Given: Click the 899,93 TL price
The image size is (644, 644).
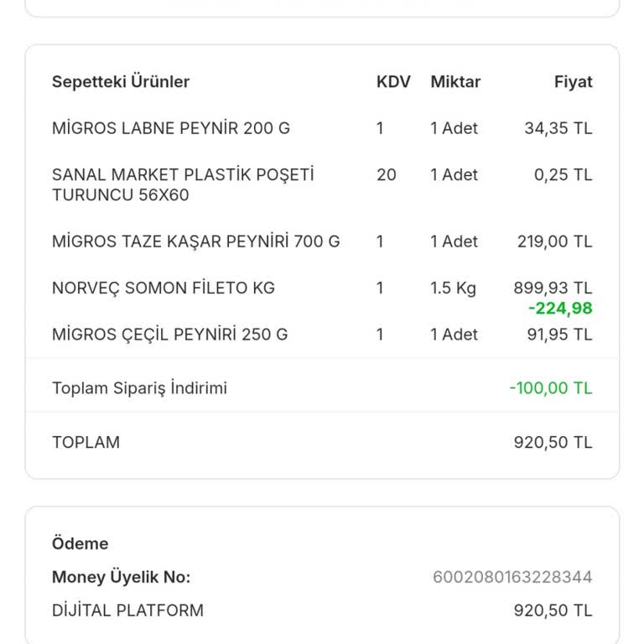Looking at the screenshot, I should [553, 288].
